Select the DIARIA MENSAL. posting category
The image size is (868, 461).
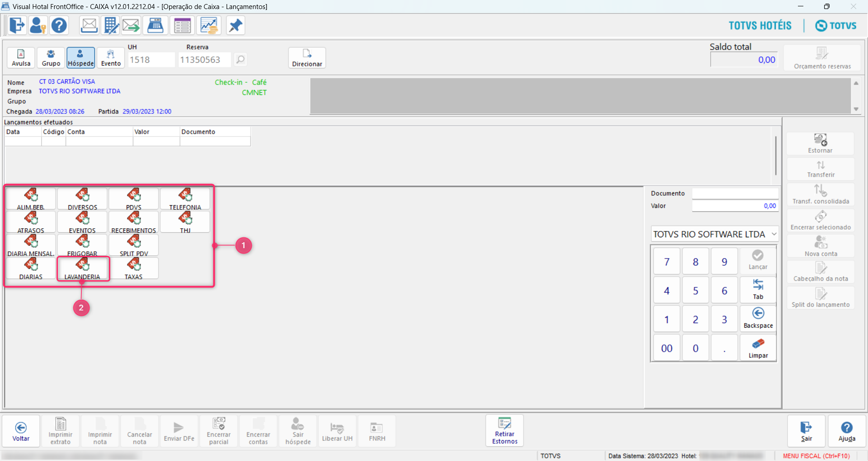[x=31, y=245]
